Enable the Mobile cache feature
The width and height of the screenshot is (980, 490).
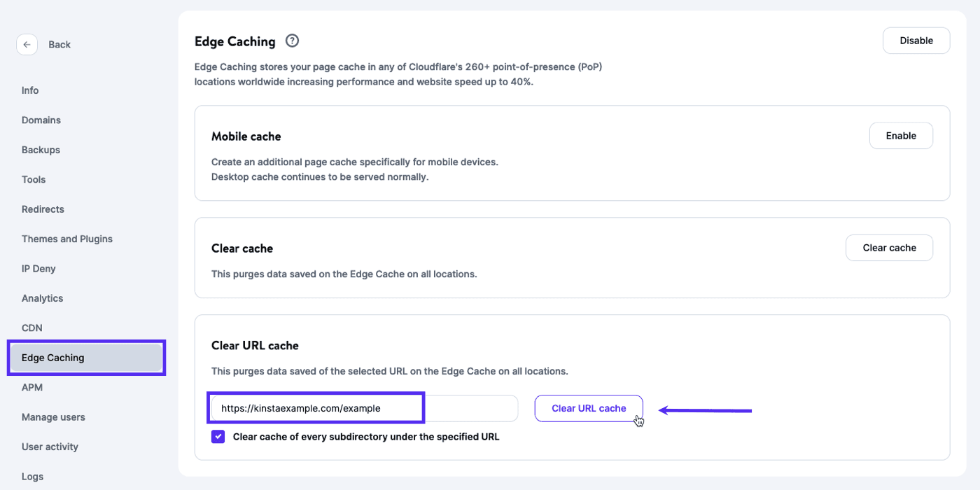coord(901,135)
